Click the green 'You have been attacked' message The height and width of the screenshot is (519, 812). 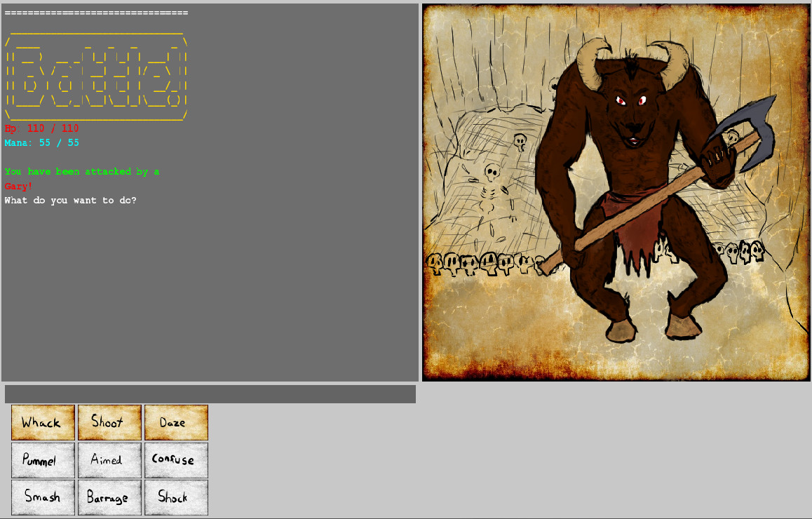tap(81, 172)
